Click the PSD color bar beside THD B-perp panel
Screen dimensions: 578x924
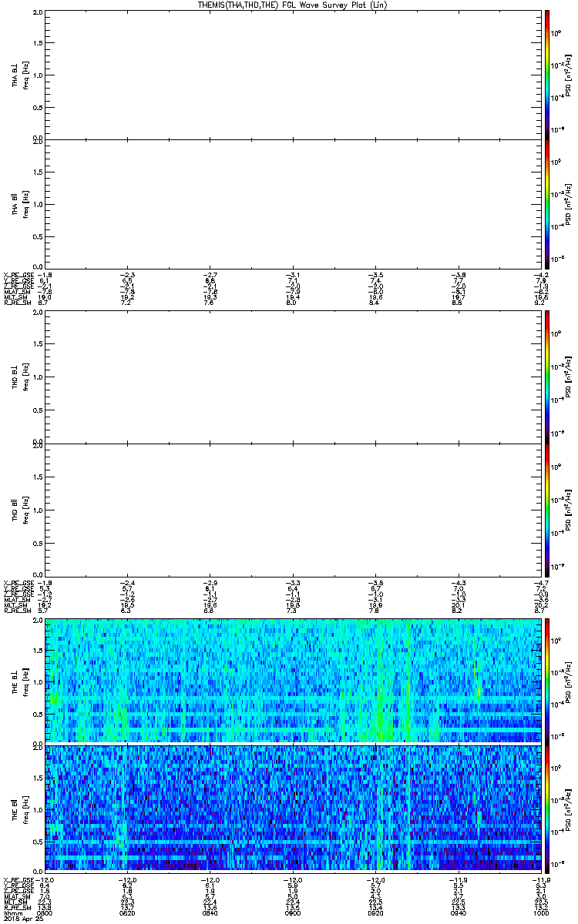[x=547, y=378]
